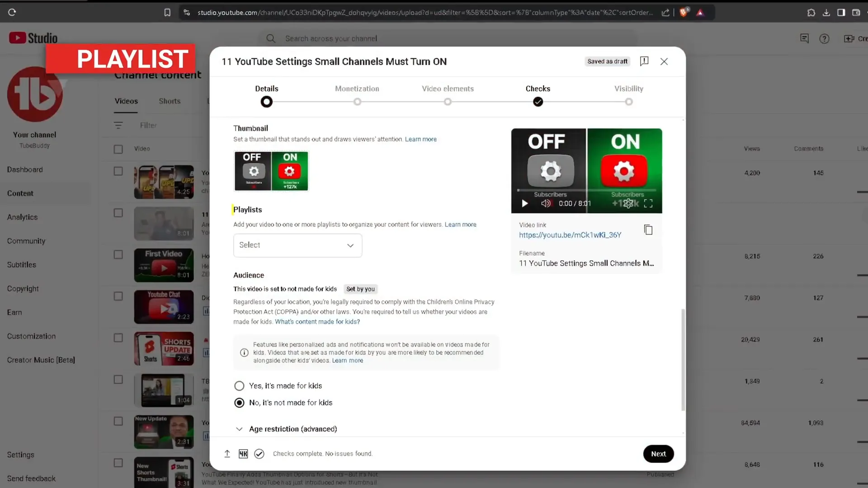868x488 pixels.
Task: Open the Playlists Select dropdown
Action: [x=297, y=245]
